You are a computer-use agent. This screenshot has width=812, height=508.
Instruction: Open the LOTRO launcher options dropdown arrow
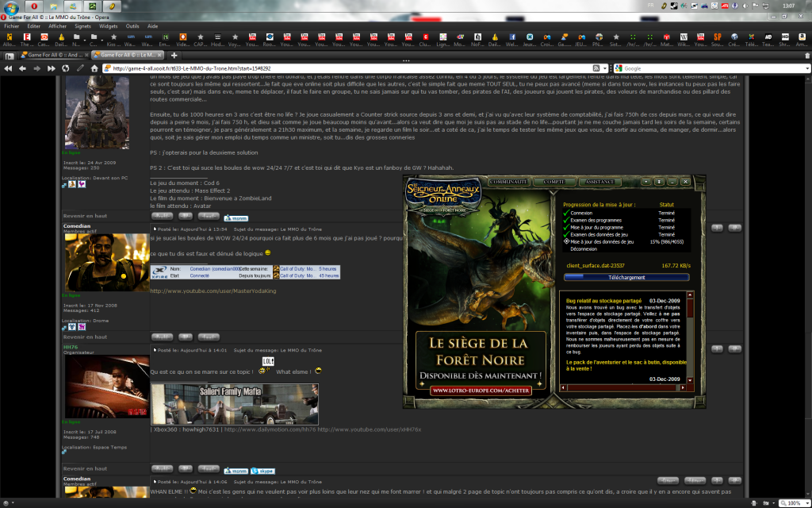point(645,182)
